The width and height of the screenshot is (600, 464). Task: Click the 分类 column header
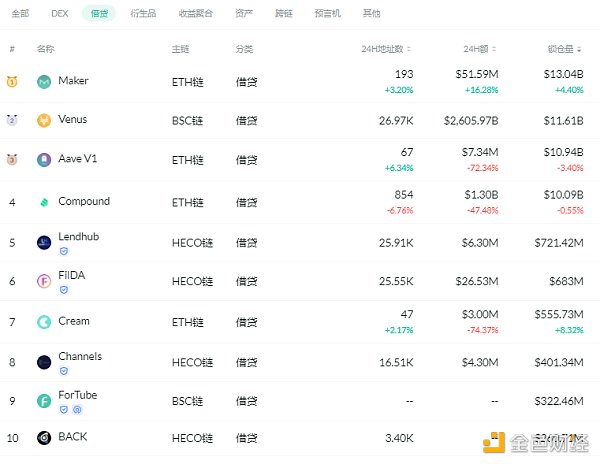pos(244,49)
